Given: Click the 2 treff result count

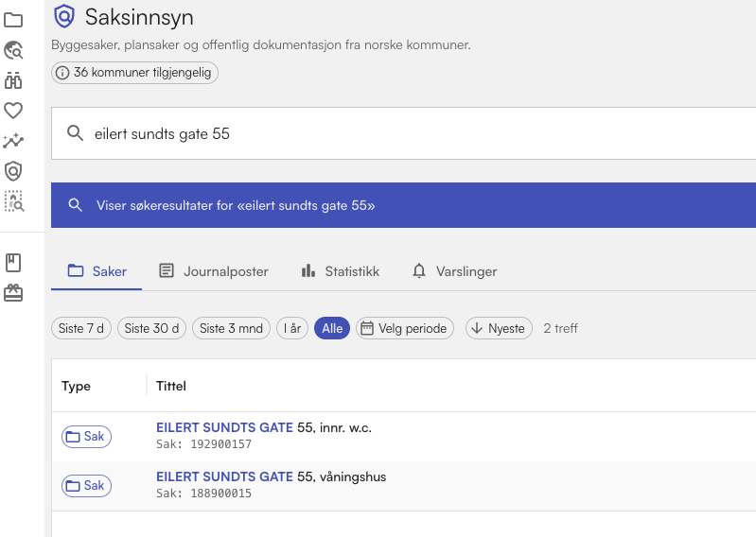Looking at the screenshot, I should tap(560, 328).
